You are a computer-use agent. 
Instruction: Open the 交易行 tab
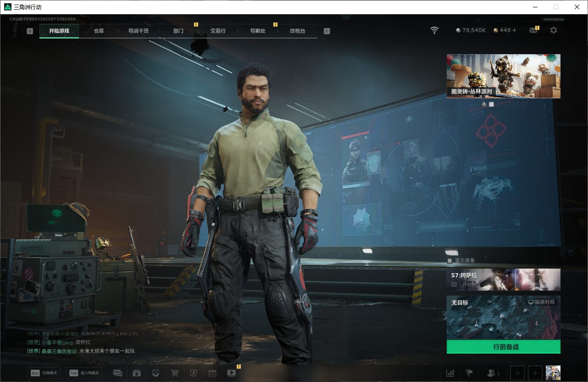218,31
